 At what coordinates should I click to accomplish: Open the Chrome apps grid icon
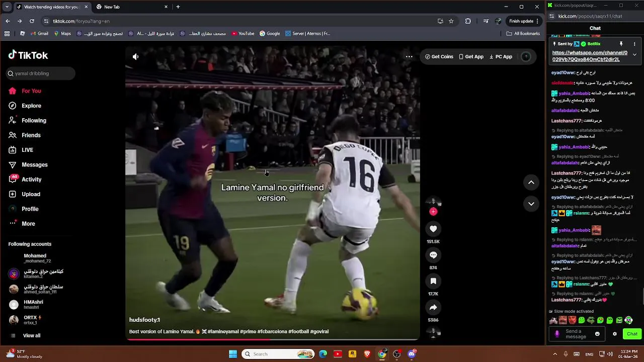pos(7,34)
